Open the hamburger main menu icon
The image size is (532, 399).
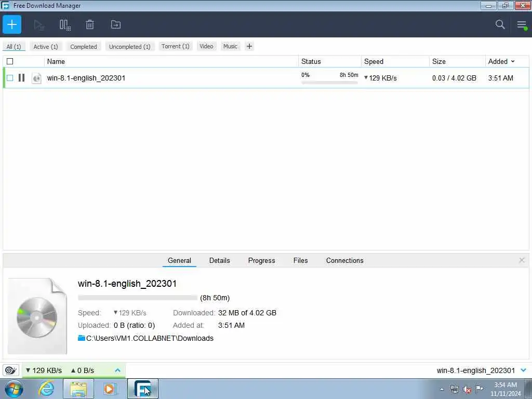(x=522, y=24)
